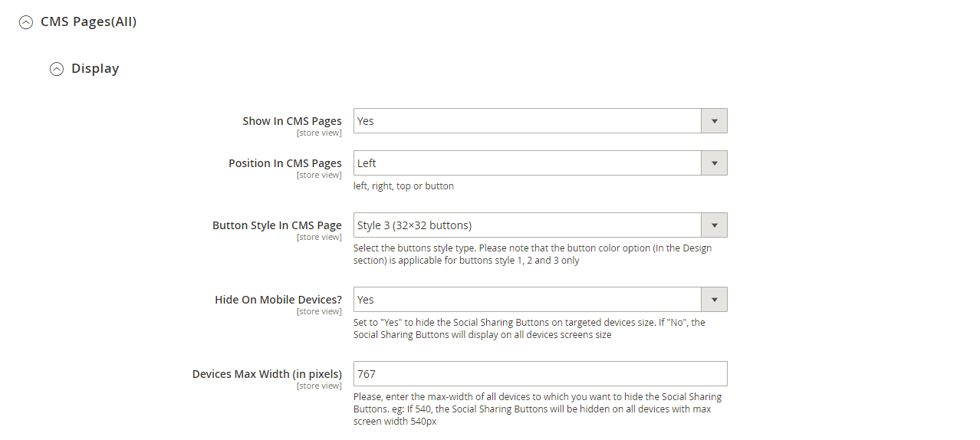Screen dimensions: 980x440
Task: Open the Hide On Mobile Devices dropdown arrow
Action: [x=714, y=300]
